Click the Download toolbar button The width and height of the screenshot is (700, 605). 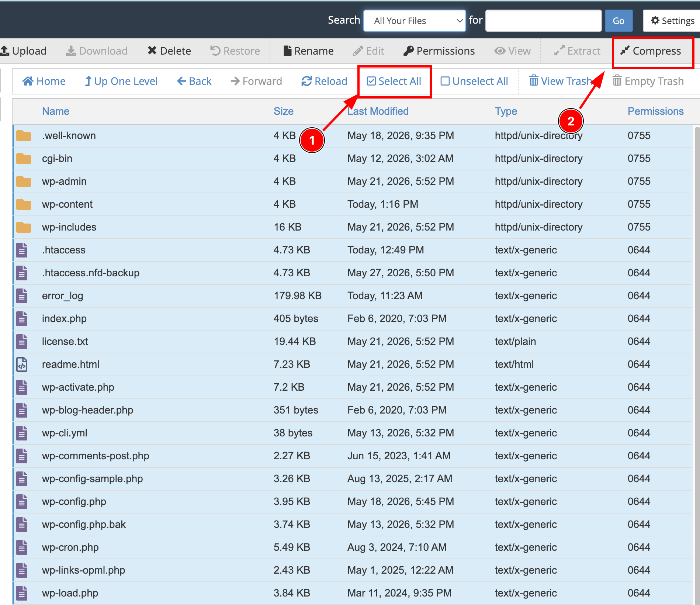[97, 51]
